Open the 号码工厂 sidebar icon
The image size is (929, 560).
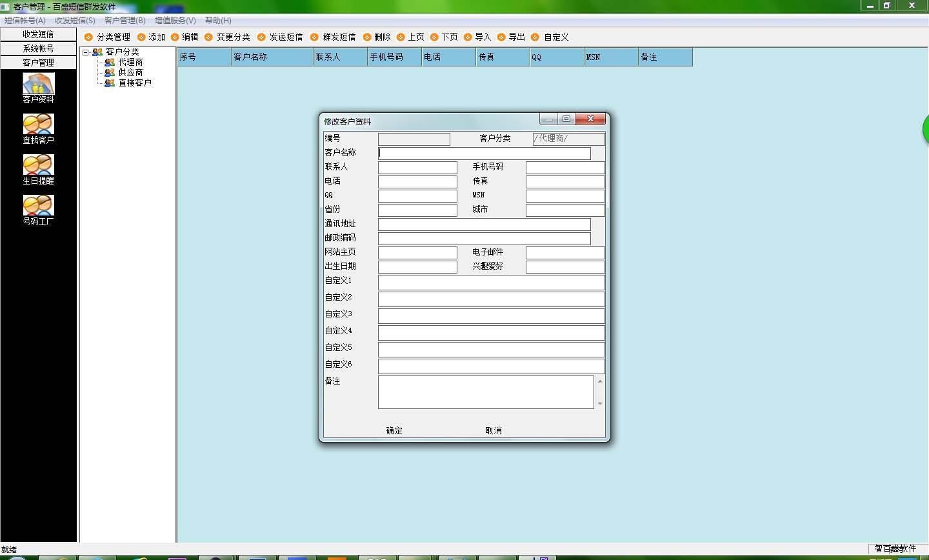[38, 210]
